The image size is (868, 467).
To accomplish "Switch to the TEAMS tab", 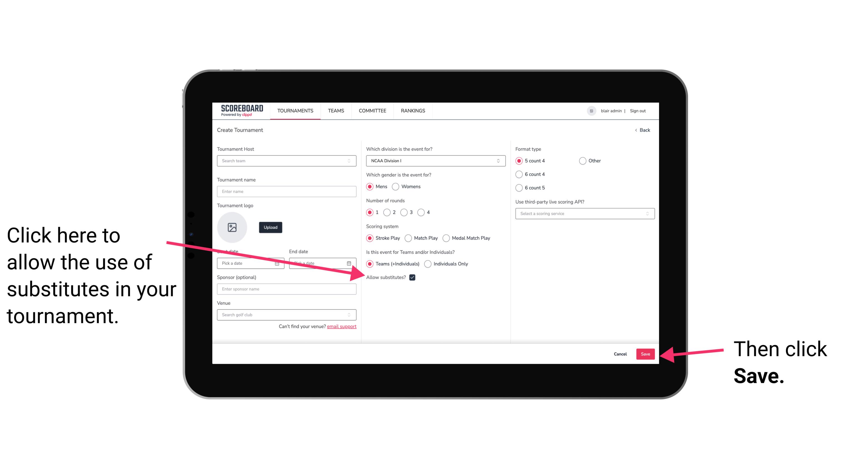I will (x=336, y=110).
